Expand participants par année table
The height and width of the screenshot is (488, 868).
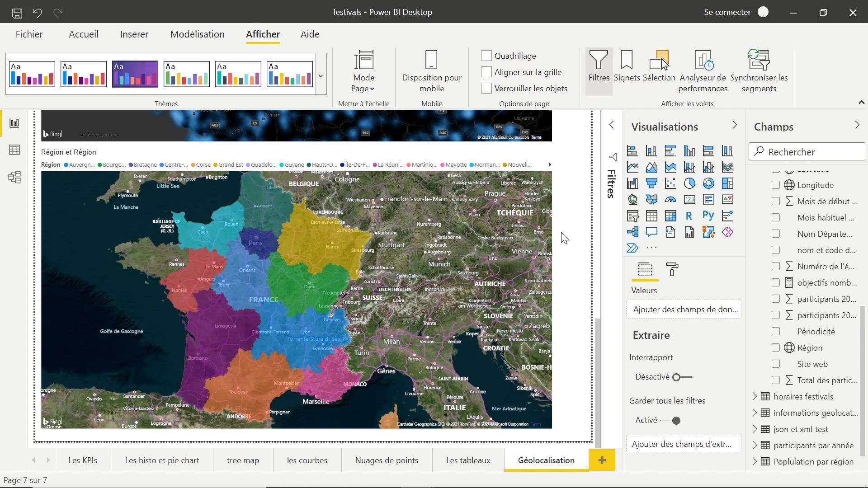[x=755, y=445]
